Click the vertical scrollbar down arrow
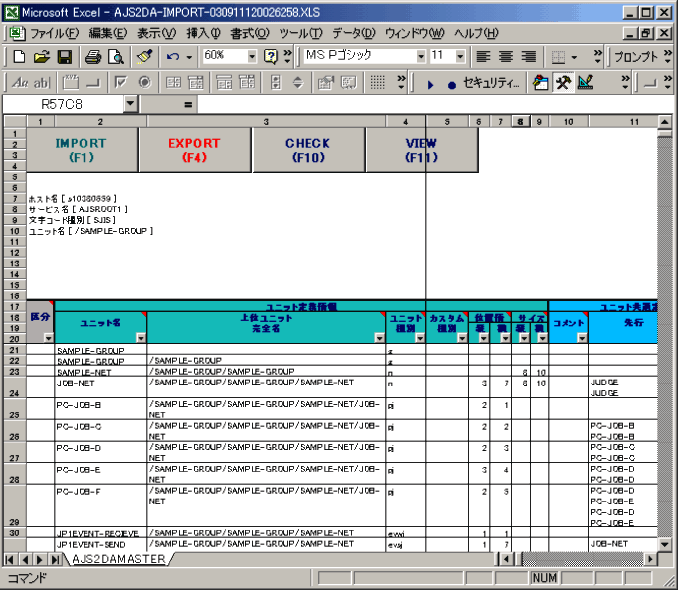Image resolution: width=678 pixels, height=590 pixels. 665,544
